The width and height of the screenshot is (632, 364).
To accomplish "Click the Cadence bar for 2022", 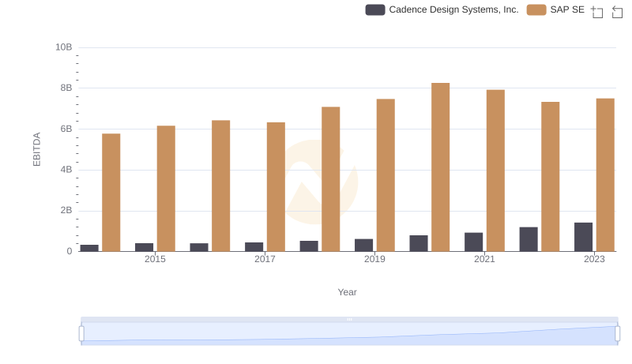I will click(x=529, y=239).
